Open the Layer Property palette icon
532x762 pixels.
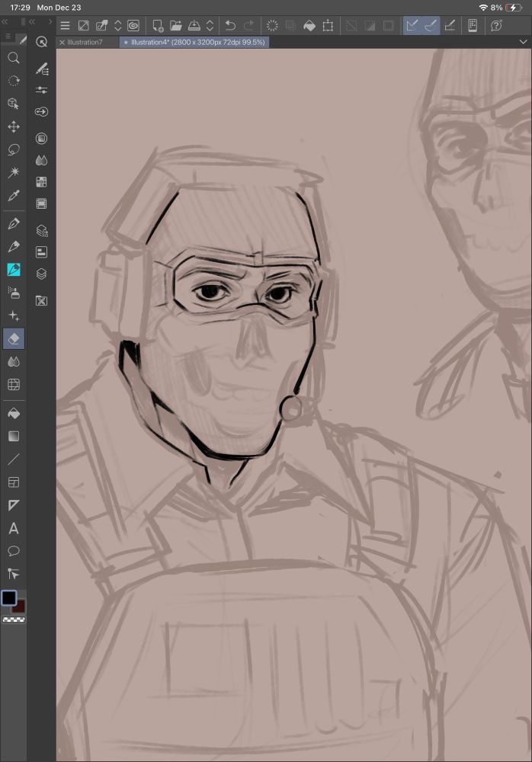pos(42,230)
